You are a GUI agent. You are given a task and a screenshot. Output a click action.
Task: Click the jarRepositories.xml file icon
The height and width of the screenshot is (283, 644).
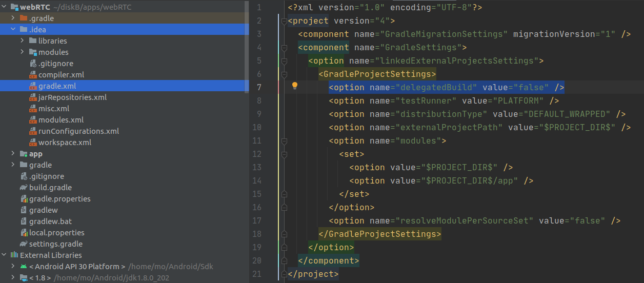[33, 97]
